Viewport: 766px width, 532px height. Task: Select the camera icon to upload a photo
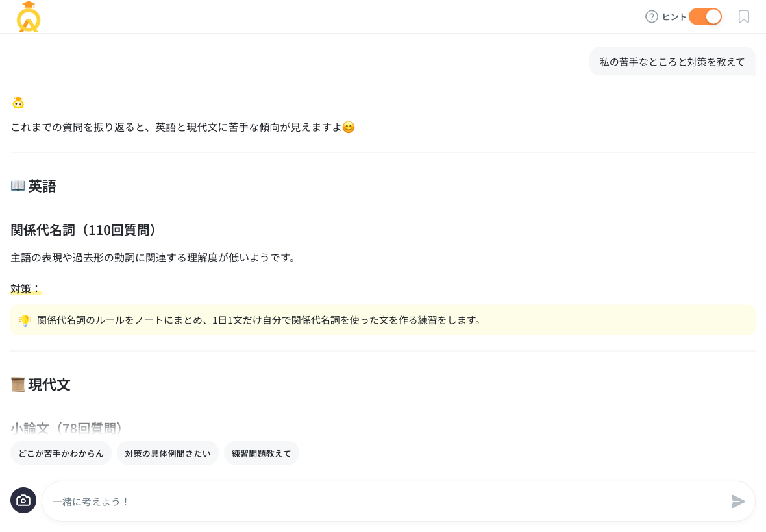23,500
